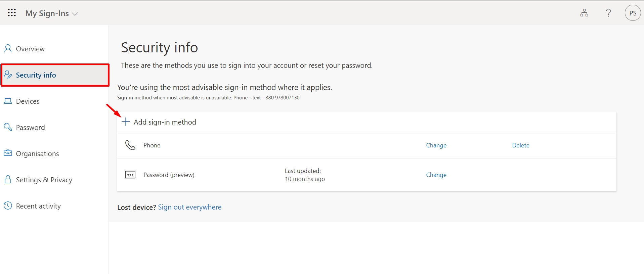Open the PS account profile avatar
Screen dimensions: 644x274
tap(633, 13)
